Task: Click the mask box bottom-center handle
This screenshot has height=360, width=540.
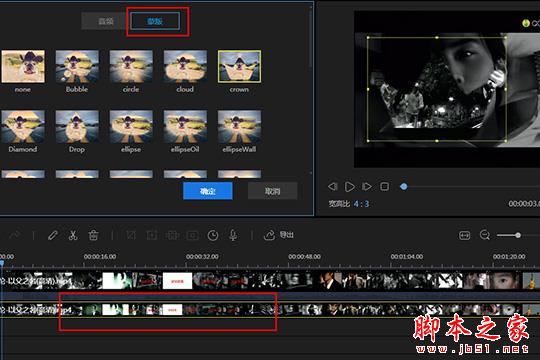Action: [x=437, y=141]
